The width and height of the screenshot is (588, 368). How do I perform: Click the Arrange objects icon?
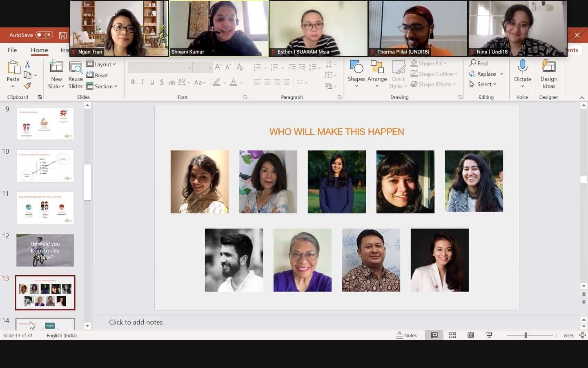pyautogui.click(x=376, y=74)
